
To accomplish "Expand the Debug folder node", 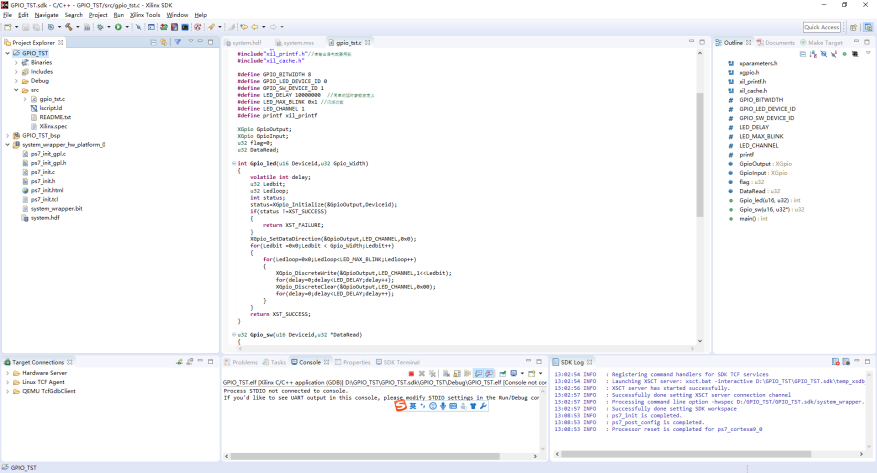I will (16, 81).
